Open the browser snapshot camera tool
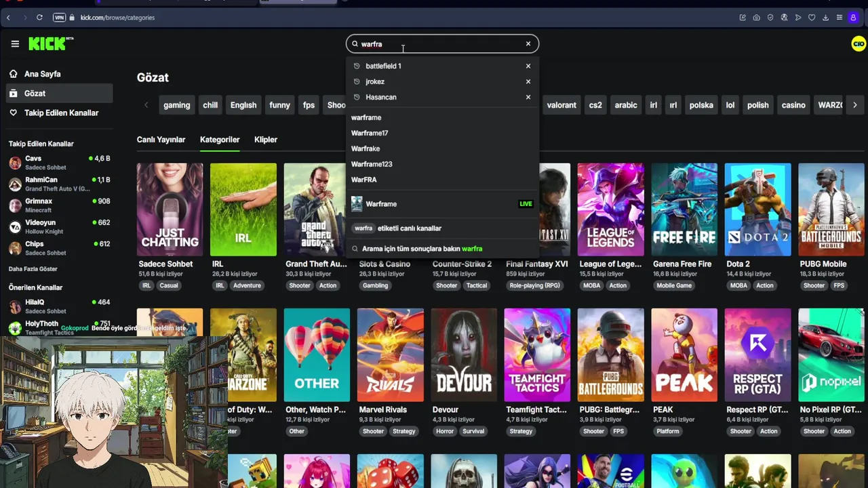868x488 pixels. tap(756, 18)
